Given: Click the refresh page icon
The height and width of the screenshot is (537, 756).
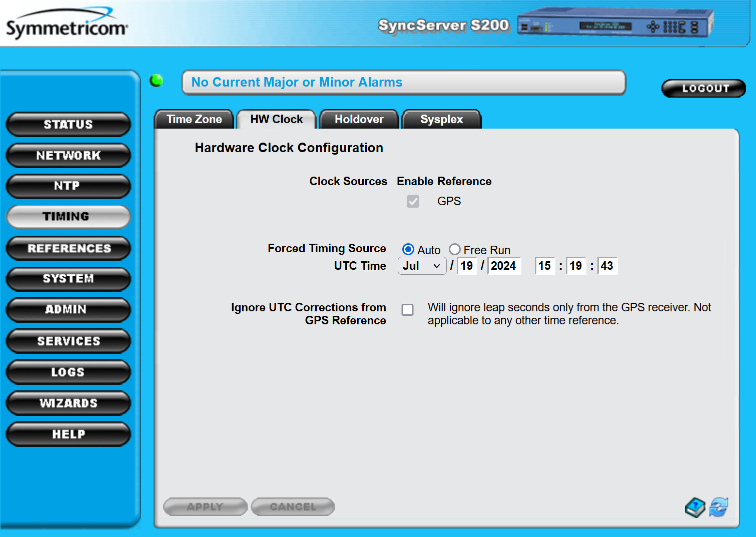Looking at the screenshot, I should [x=719, y=507].
